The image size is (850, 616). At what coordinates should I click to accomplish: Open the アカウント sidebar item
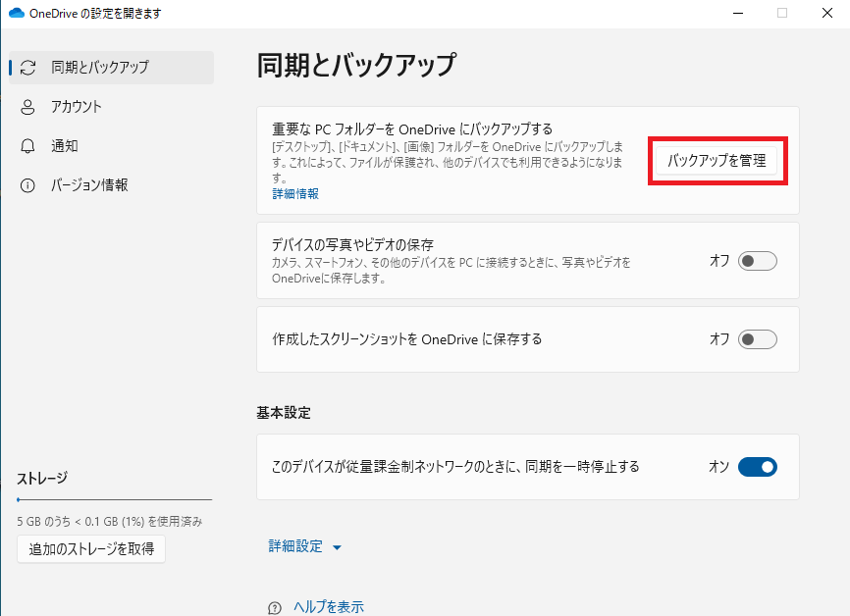click(112, 107)
